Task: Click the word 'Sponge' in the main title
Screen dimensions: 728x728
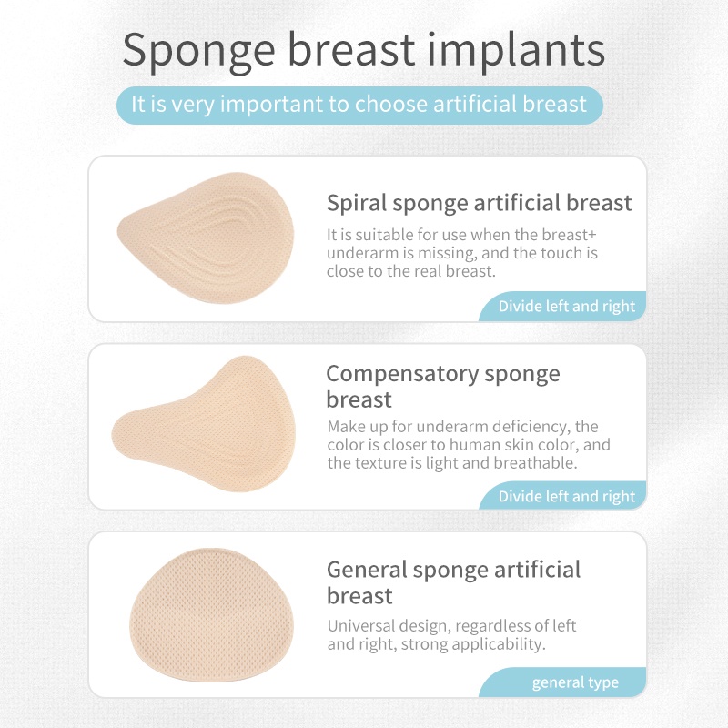Action: coord(198,52)
